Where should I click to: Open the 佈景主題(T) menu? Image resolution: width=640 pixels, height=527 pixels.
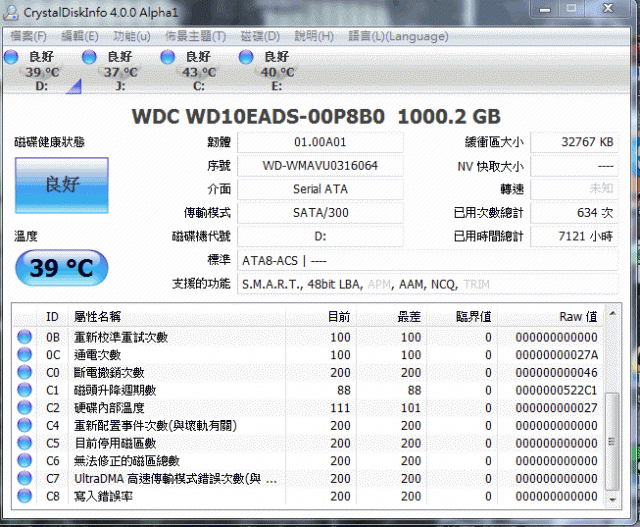coord(195,36)
